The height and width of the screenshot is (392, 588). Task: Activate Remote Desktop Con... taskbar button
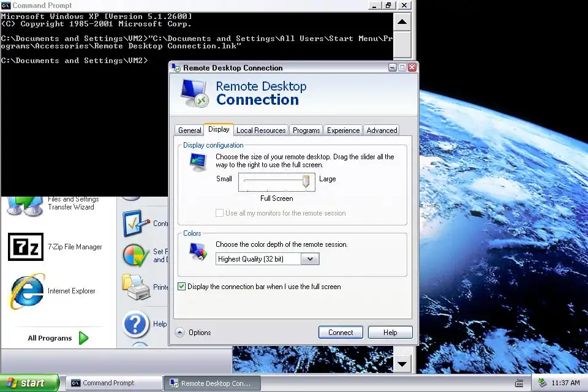212,383
